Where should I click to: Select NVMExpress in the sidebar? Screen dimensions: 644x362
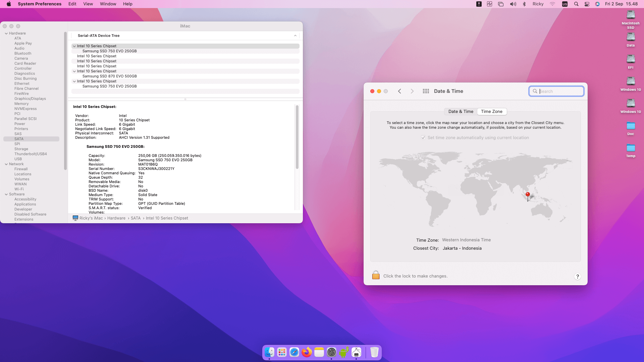point(25,109)
